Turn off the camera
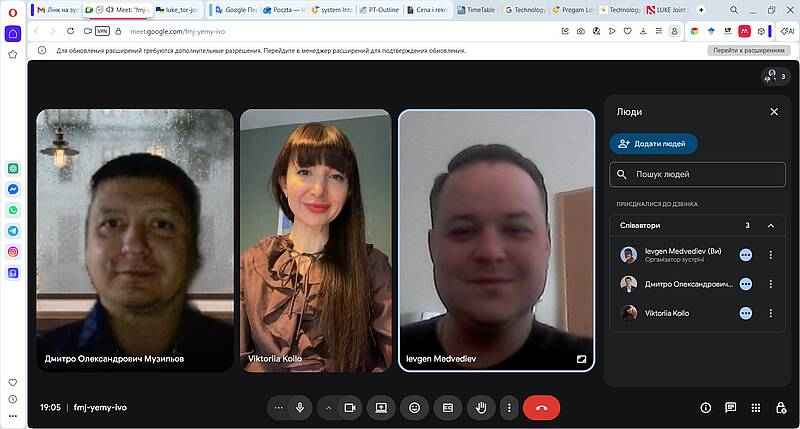This screenshot has width=800, height=429. 350,408
